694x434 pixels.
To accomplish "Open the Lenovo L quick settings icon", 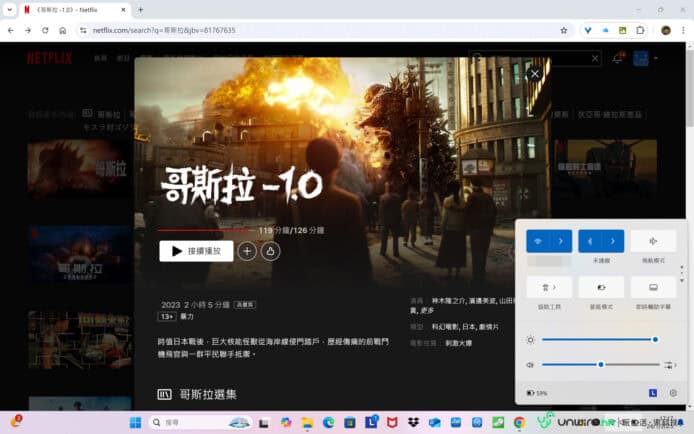I will (653, 393).
